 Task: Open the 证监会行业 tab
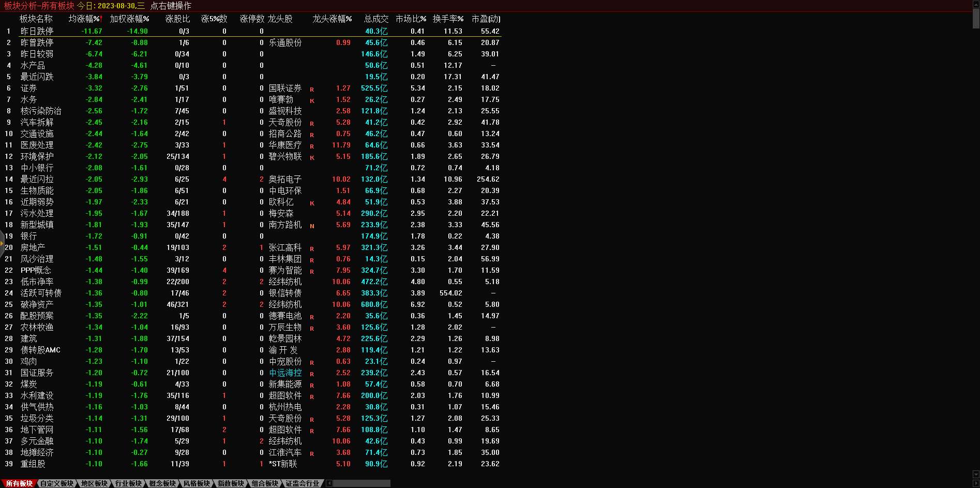(x=303, y=483)
